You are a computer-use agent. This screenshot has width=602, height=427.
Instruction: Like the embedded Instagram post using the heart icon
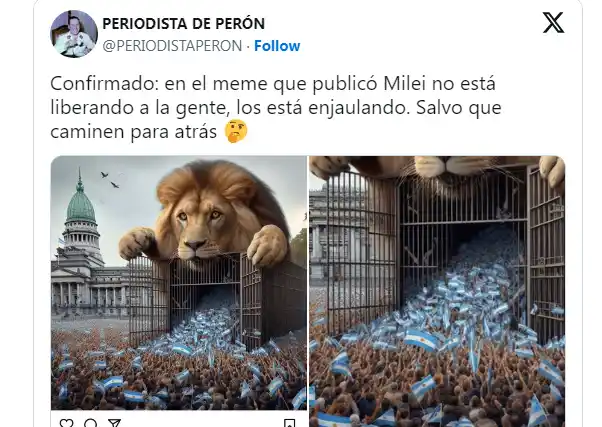point(66,423)
